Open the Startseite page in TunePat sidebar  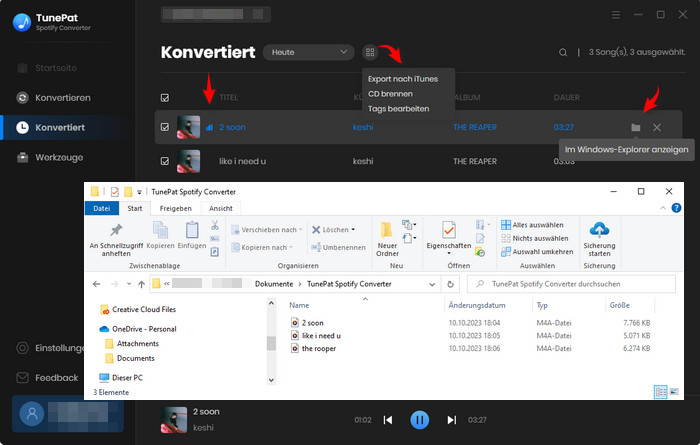tap(47, 68)
